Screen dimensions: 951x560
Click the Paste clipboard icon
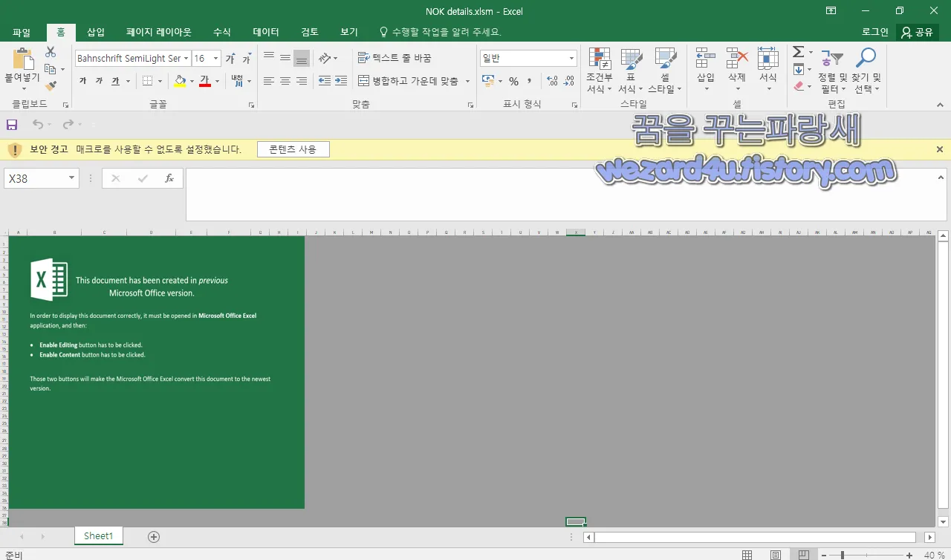coord(23,59)
